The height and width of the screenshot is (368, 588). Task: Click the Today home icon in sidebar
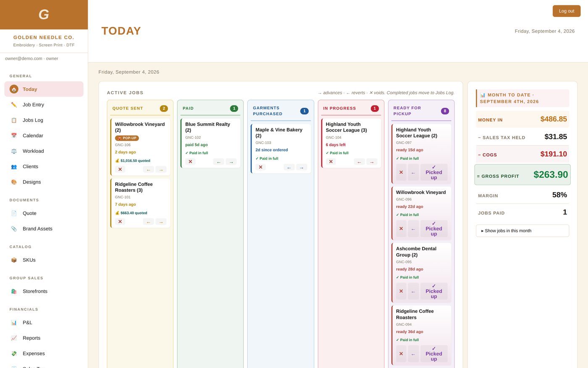[x=14, y=89]
